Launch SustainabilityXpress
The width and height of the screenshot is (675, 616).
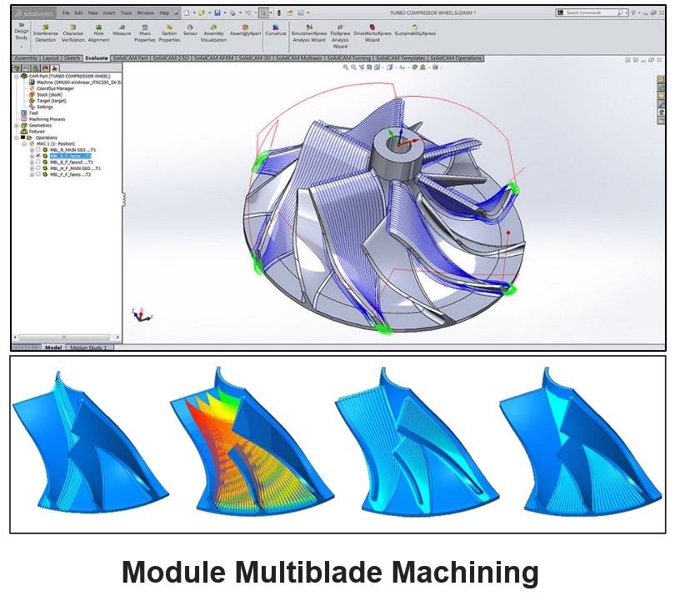pos(416,30)
